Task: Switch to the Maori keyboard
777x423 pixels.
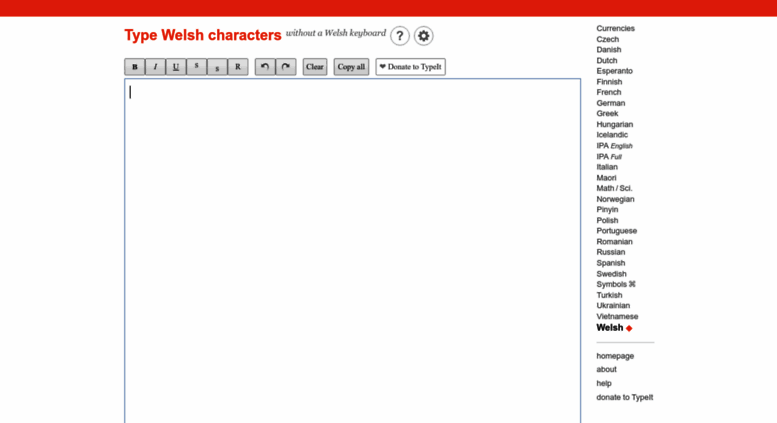Action: (x=607, y=178)
